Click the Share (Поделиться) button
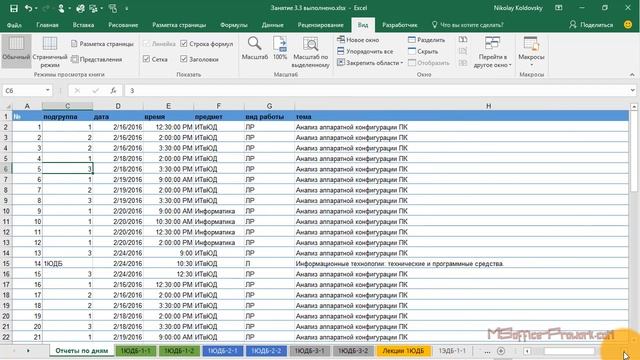 [x=591, y=25]
